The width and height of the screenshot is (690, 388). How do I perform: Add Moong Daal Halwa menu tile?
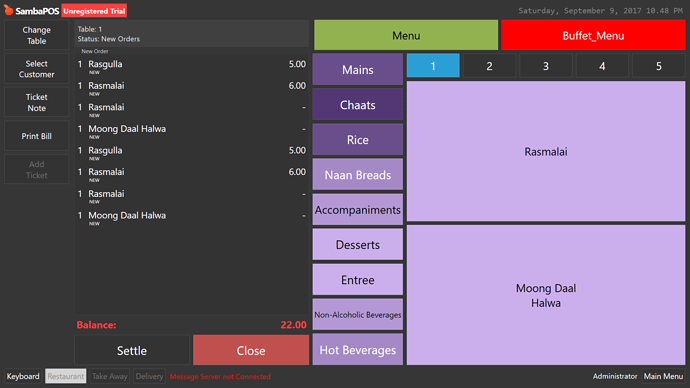[546, 295]
